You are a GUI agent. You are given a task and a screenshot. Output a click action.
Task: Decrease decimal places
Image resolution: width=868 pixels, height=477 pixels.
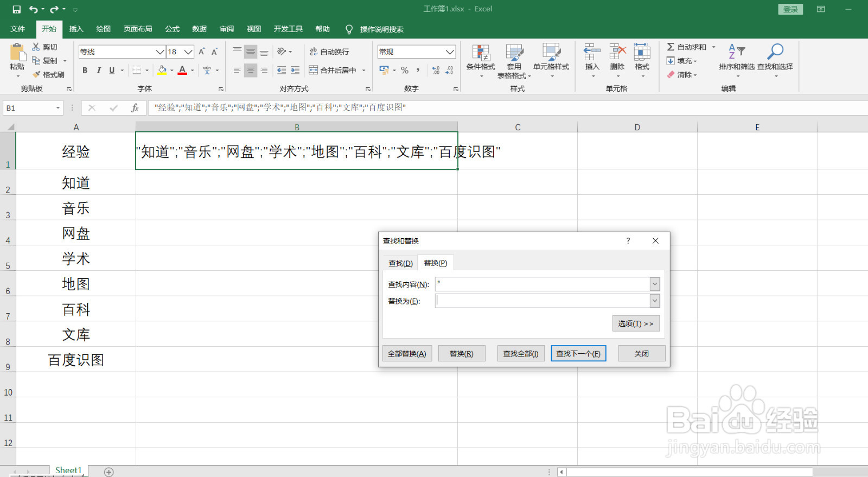coord(449,70)
